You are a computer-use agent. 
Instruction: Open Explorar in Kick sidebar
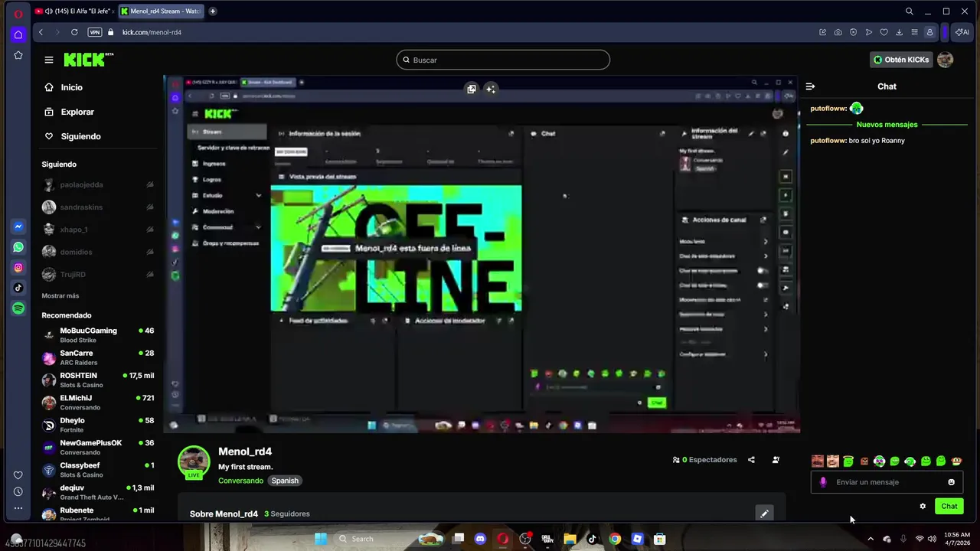pyautogui.click(x=69, y=112)
